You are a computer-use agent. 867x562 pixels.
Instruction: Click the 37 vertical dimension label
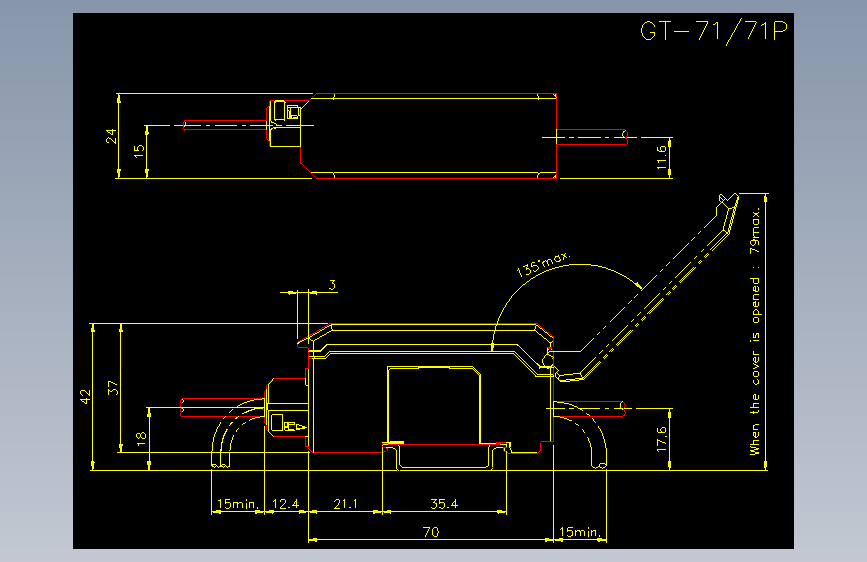113,388
